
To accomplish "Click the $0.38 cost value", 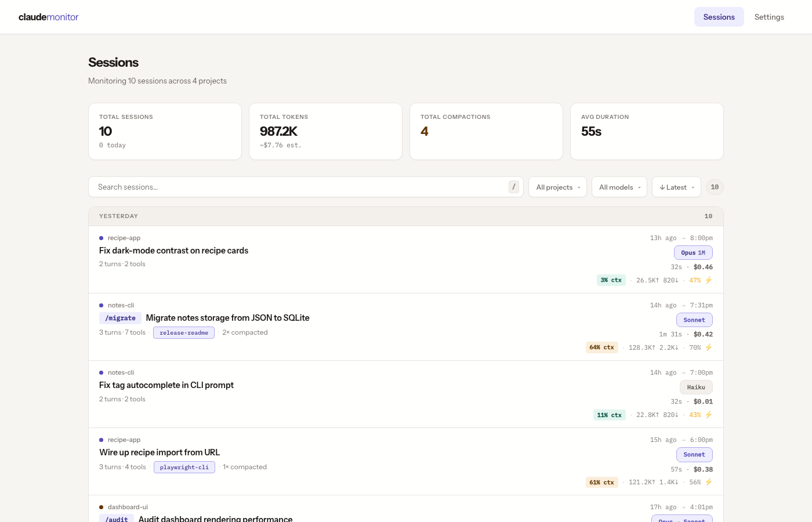I will [x=703, y=469].
